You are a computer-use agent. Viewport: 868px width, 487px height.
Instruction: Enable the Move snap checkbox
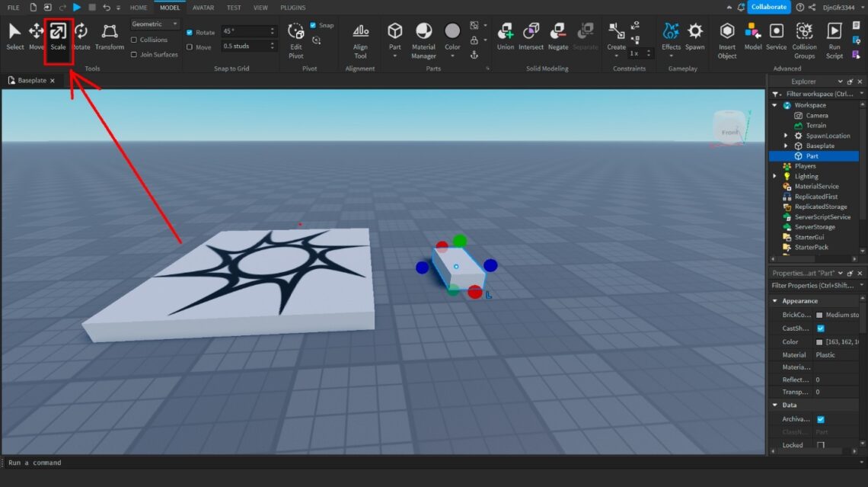(190, 47)
